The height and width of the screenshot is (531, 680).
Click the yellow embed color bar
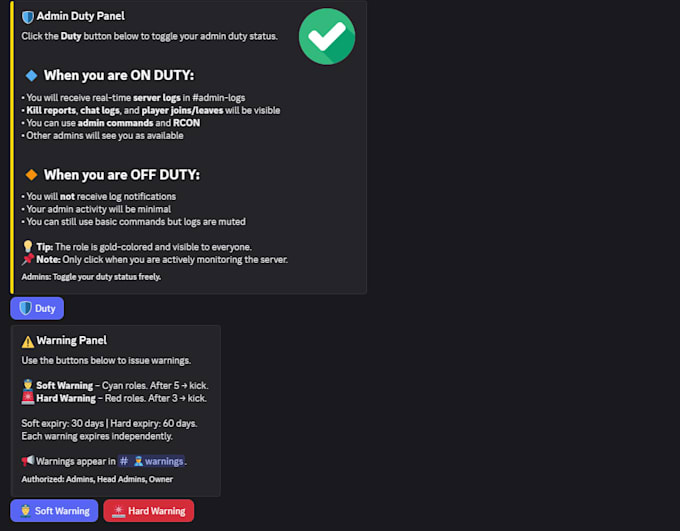[12, 147]
